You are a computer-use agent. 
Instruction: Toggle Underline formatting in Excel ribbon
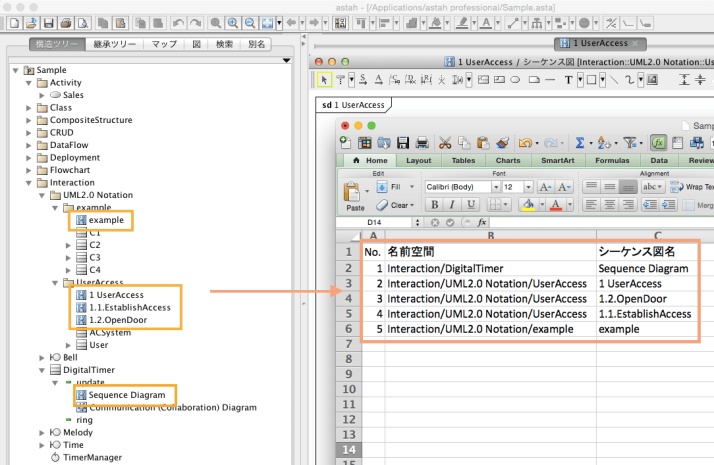click(469, 205)
